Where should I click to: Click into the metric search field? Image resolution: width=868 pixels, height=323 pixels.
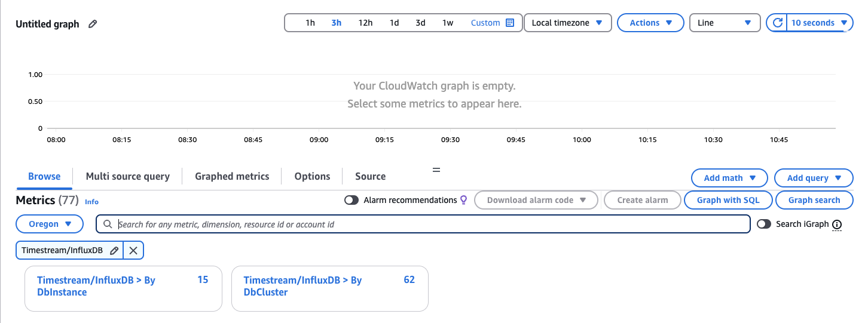422,224
